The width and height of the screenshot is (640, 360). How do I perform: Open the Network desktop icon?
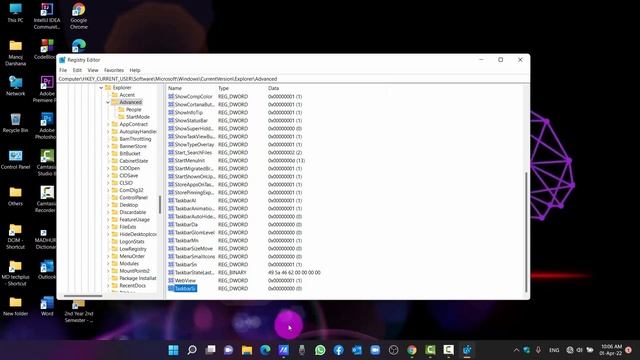tap(16, 86)
